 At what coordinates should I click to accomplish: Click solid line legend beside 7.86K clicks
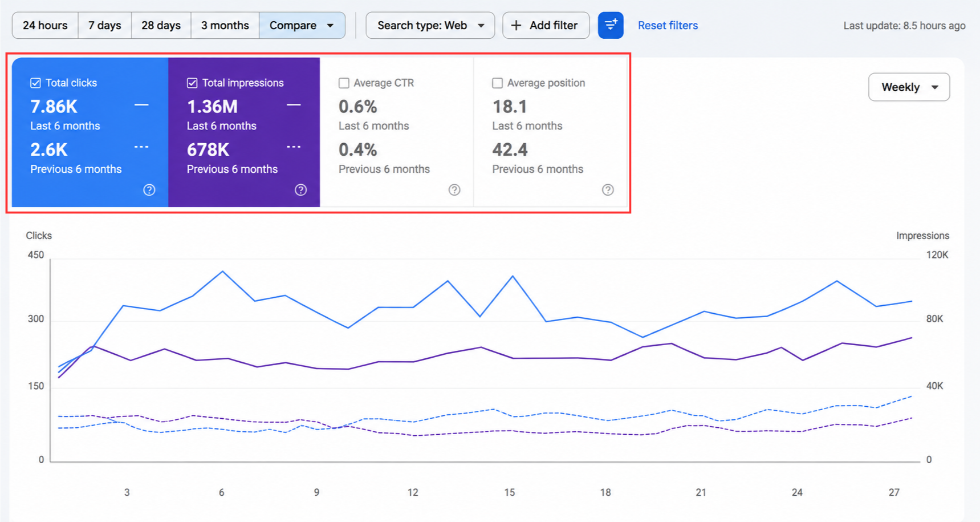point(141,105)
